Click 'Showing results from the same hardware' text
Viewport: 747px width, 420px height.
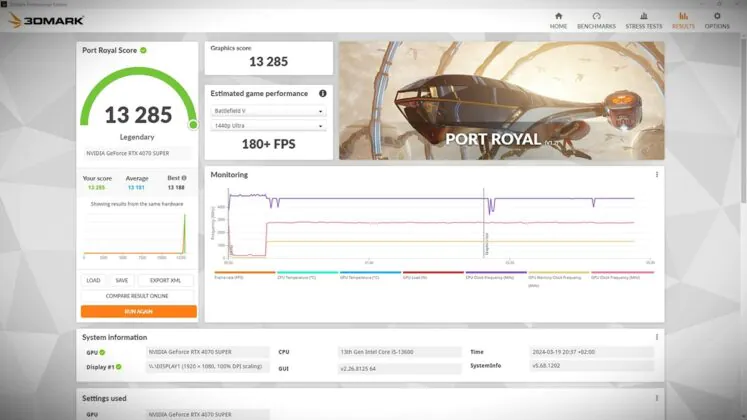137,204
